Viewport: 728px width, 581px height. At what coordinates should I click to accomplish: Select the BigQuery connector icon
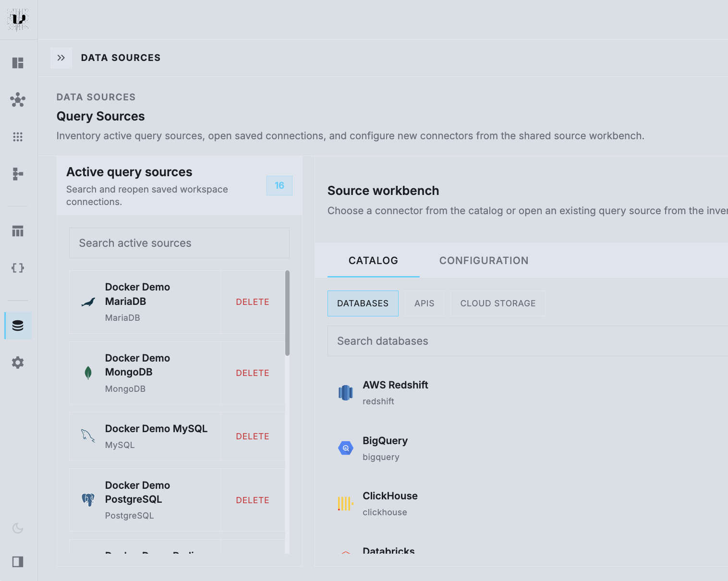pos(345,448)
